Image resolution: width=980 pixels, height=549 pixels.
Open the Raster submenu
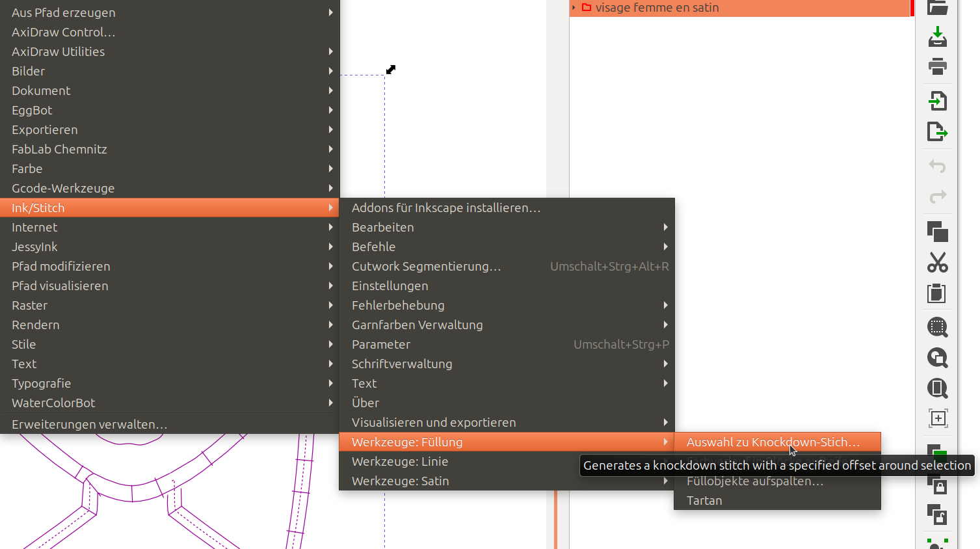click(170, 305)
